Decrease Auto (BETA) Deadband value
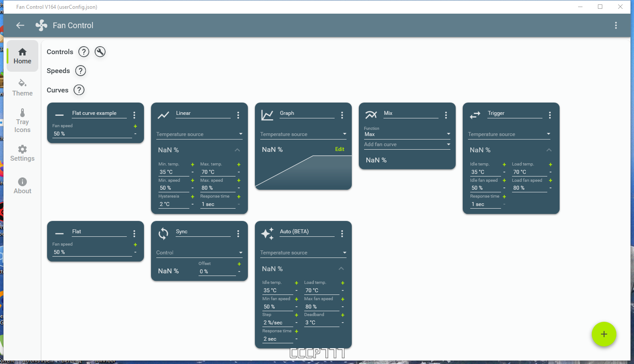 343,323
